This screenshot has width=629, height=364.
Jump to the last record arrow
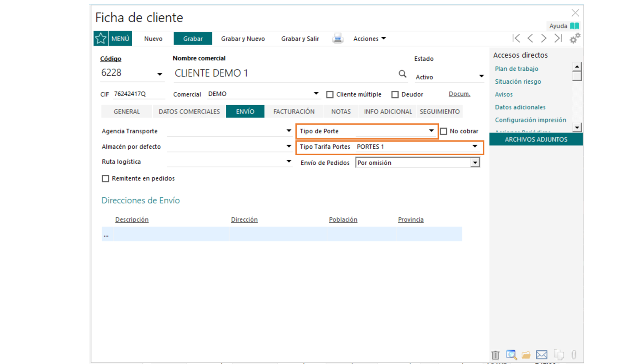pos(558,39)
